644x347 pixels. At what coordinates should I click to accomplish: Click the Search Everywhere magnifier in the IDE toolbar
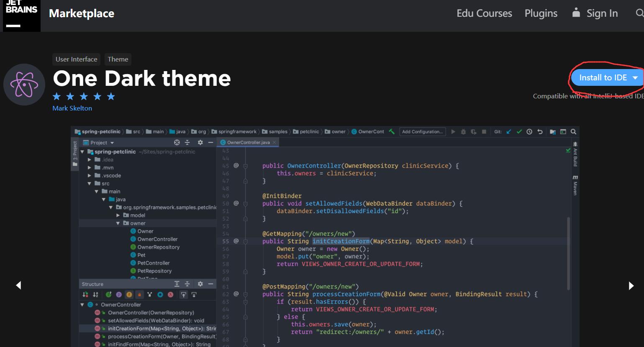click(x=573, y=131)
